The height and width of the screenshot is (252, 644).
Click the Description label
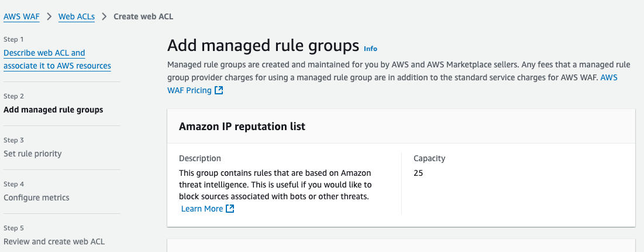click(x=200, y=158)
